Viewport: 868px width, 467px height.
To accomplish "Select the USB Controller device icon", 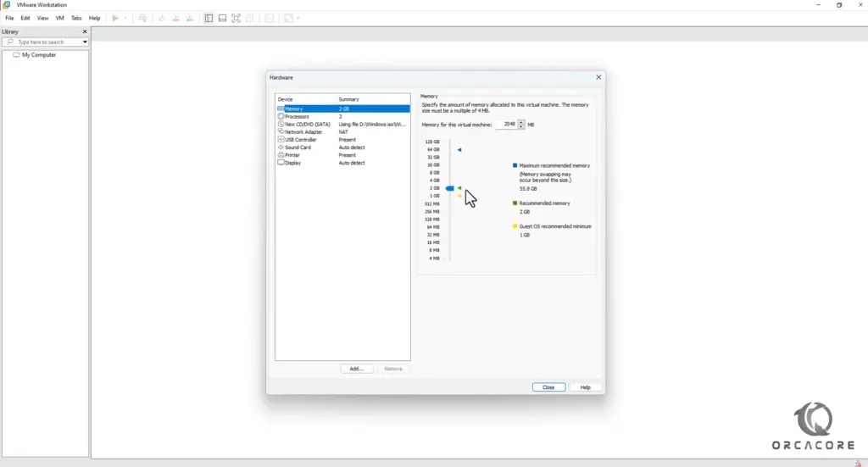I will click(281, 140).
